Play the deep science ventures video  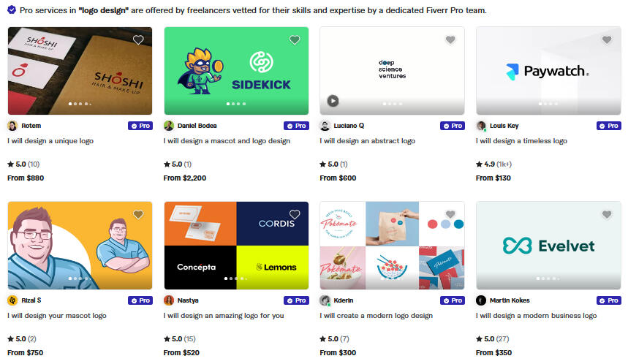[x=333, y=101]
